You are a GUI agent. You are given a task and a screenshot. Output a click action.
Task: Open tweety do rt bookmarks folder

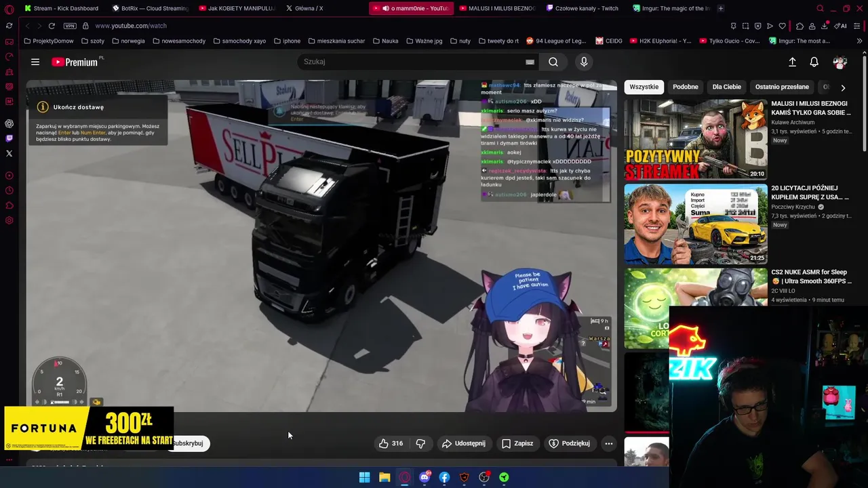point(498,41)
